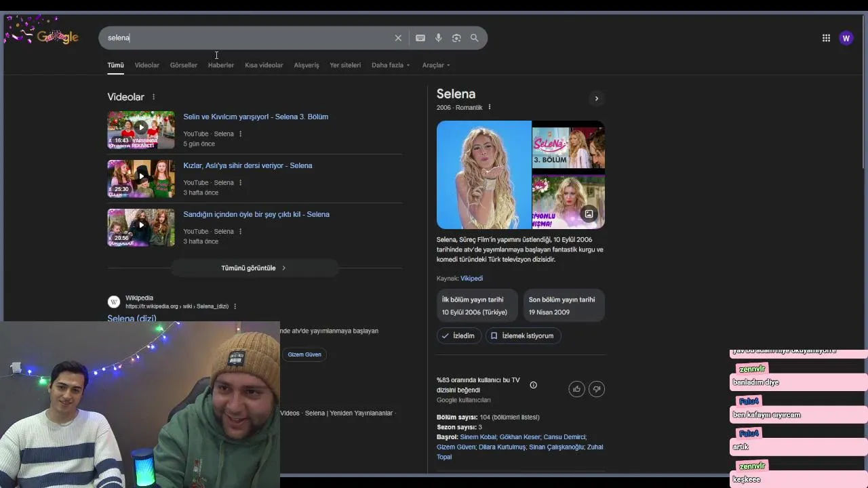Expand the Araçlar dropdown

436,65
